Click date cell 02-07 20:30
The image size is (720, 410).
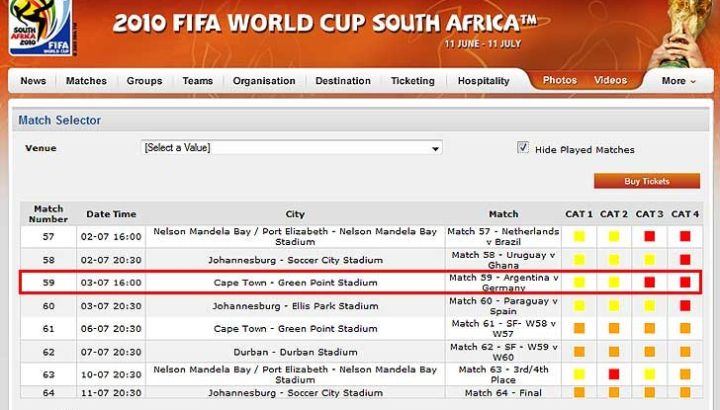[x=111, y=260]
